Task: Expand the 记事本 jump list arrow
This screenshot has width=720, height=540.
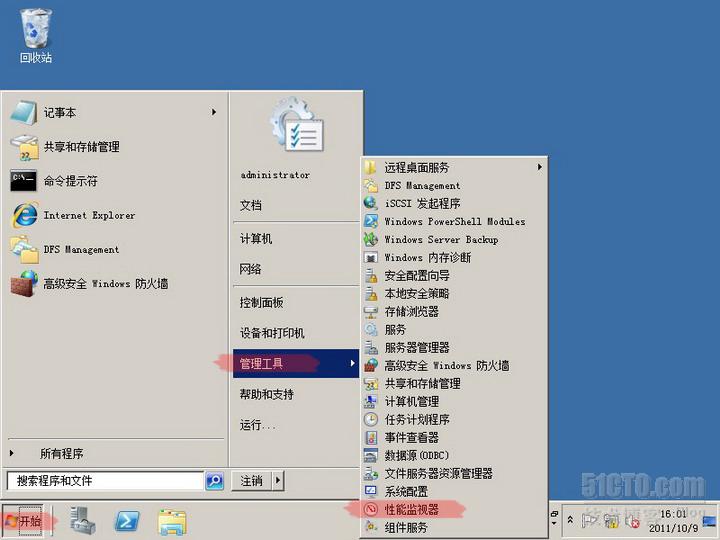Action: pyautogui.click(x=214, y=112)
